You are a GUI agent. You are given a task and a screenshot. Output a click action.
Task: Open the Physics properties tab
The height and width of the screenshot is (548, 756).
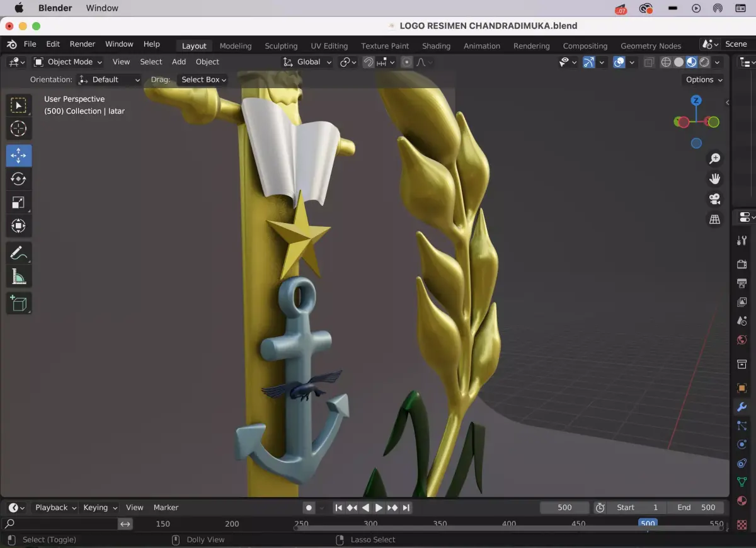point(742,445)
